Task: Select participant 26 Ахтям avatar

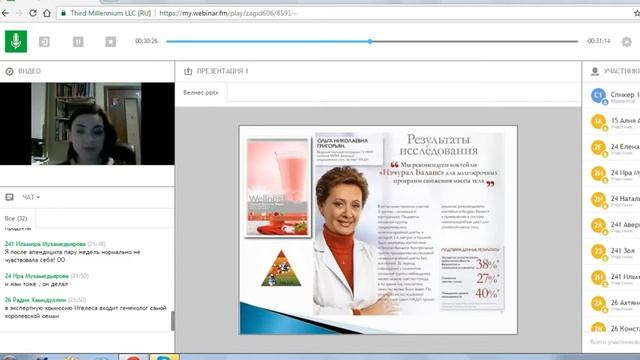Action: (x=598, y=304)
